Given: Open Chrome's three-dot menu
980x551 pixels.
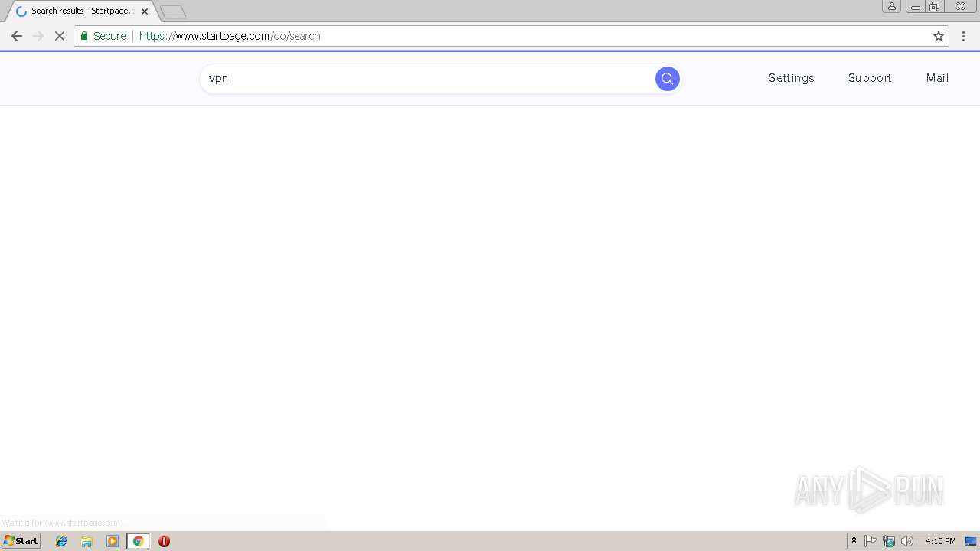Looking at the screenshot, I should [x=963, y=36].
